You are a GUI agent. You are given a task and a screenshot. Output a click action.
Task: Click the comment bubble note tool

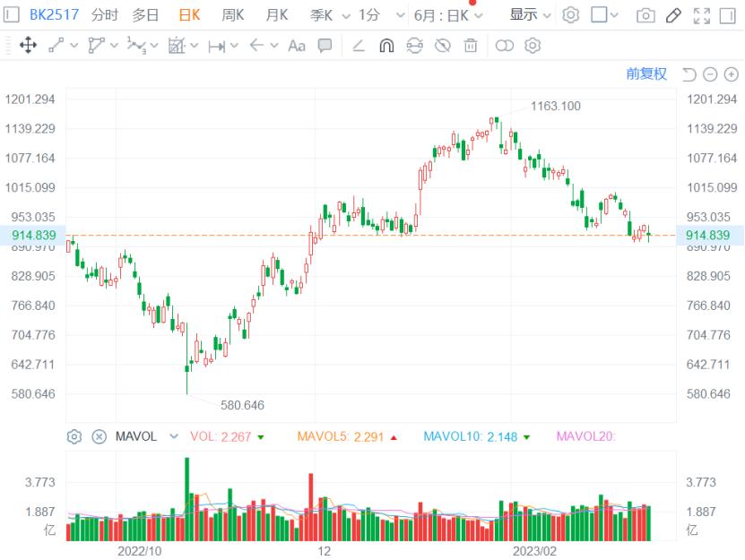click(325, 46)
